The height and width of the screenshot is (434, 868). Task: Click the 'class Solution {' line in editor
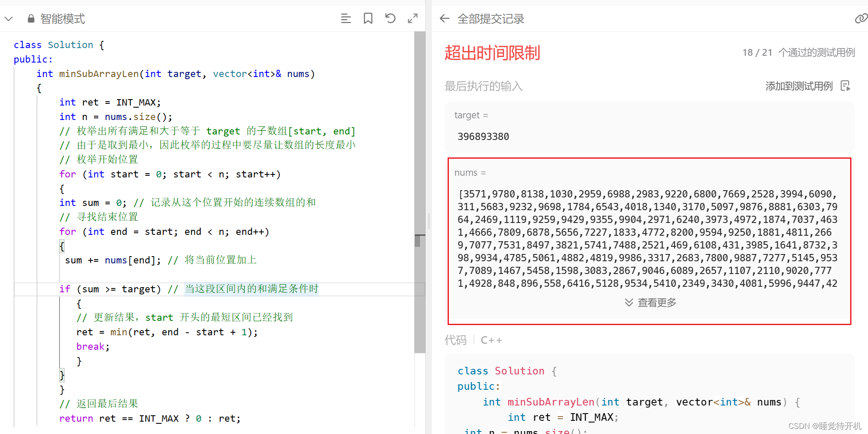[59, 45]
